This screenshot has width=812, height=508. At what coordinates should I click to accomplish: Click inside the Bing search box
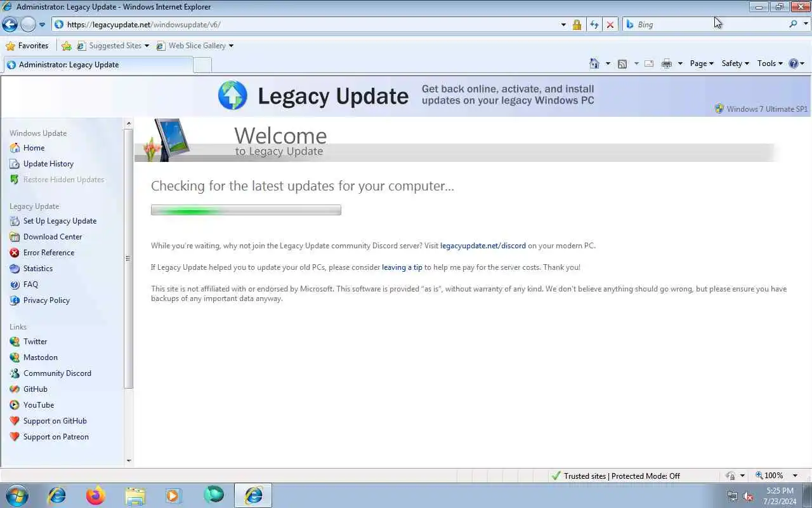click(x=705, y=24)
